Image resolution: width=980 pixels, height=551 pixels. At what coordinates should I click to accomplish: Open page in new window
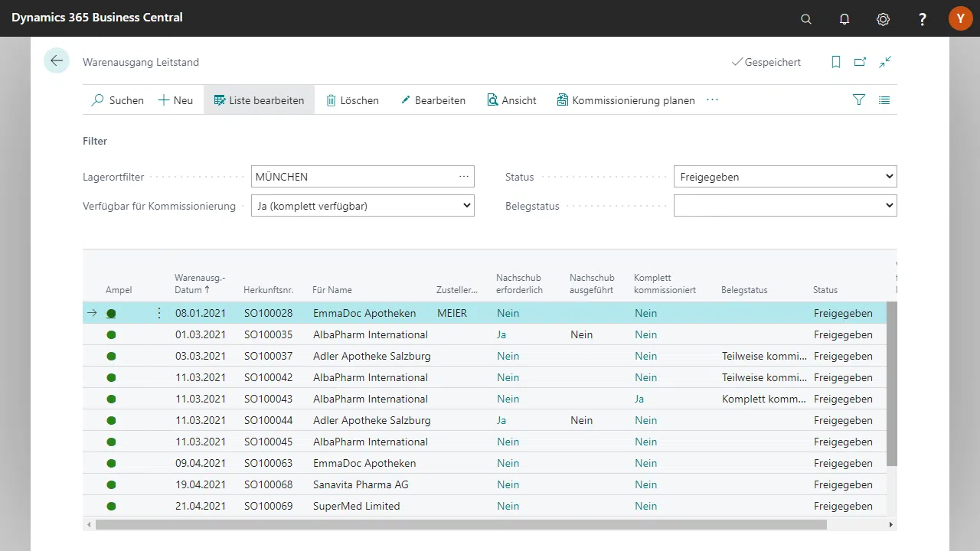pyautogui.click(x=861, y=62)
